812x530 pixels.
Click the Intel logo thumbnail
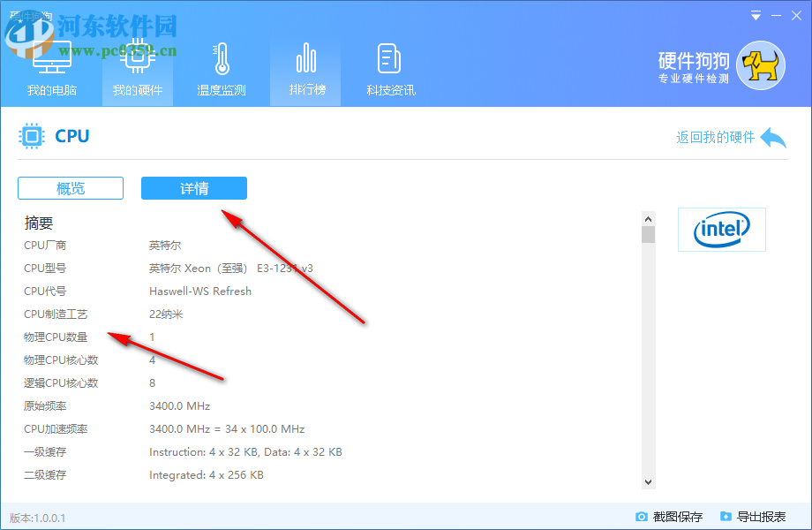[721, 229]
